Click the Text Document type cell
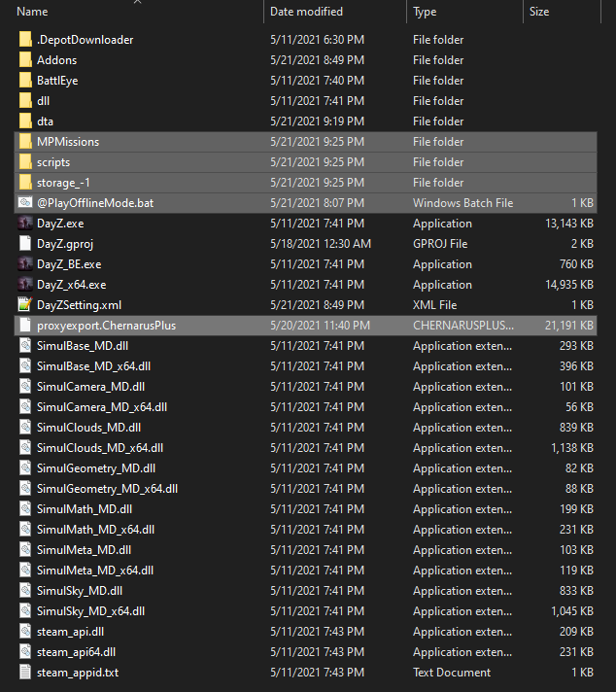 452,673
